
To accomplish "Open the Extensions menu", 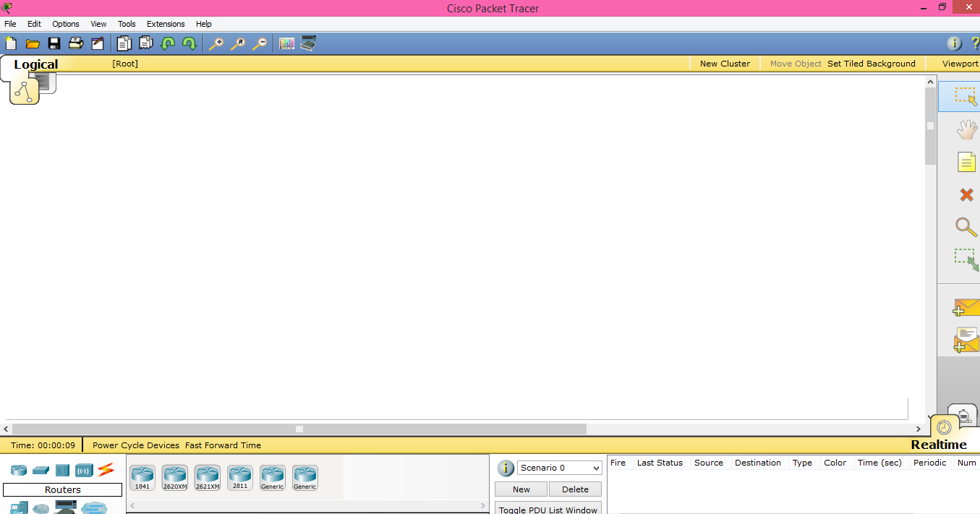I will coord(166,24).
